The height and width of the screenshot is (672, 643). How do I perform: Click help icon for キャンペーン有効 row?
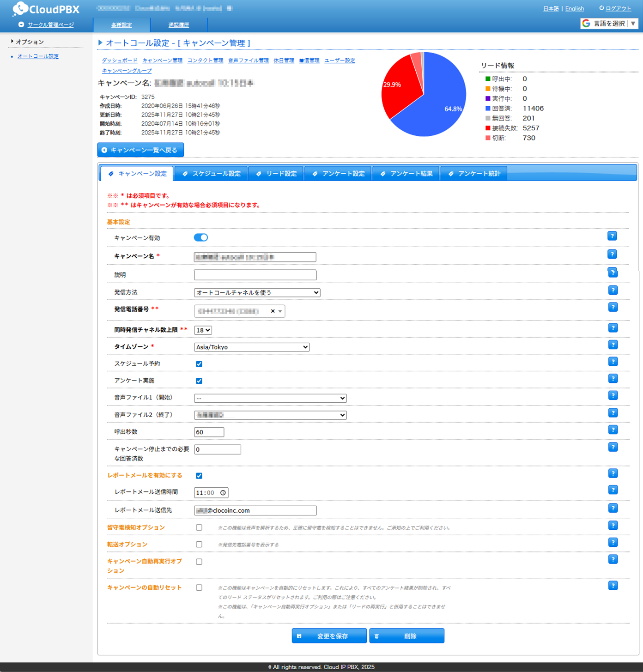click(x=612, y=236)
